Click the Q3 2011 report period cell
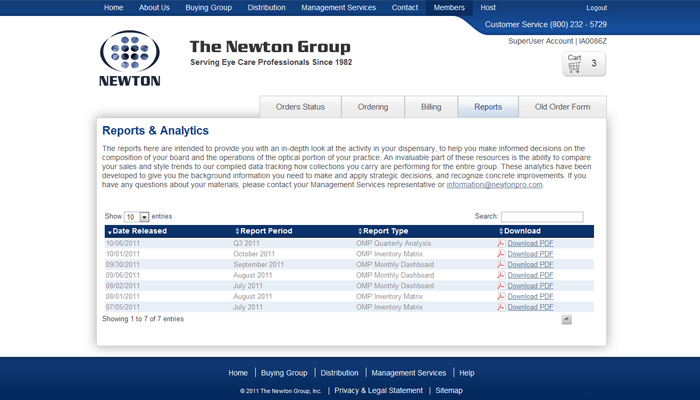 246,243
